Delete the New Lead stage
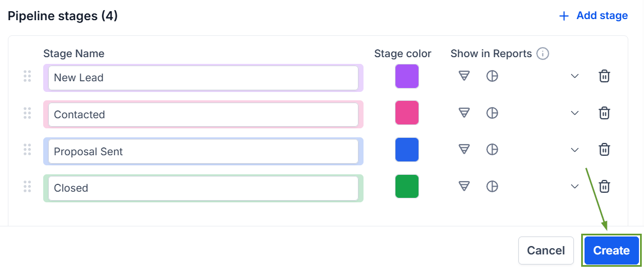This screenshot has height=269, width=644. click(604, 76)
